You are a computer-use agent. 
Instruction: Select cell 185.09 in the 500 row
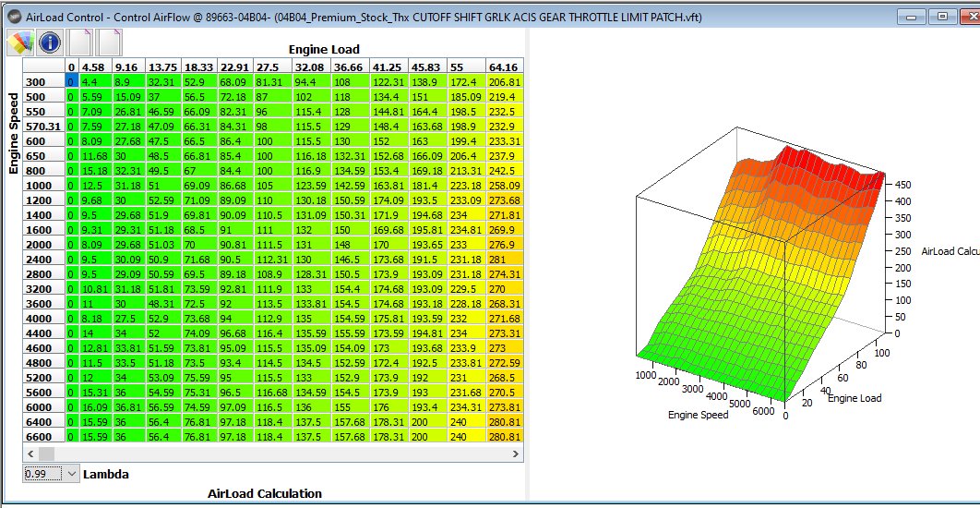coord(467,96)
